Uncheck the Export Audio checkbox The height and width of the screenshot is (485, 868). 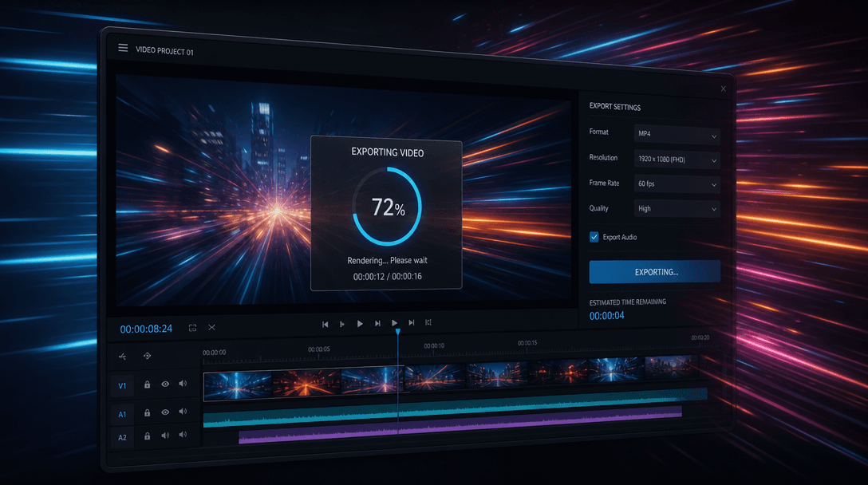(594, 237)
